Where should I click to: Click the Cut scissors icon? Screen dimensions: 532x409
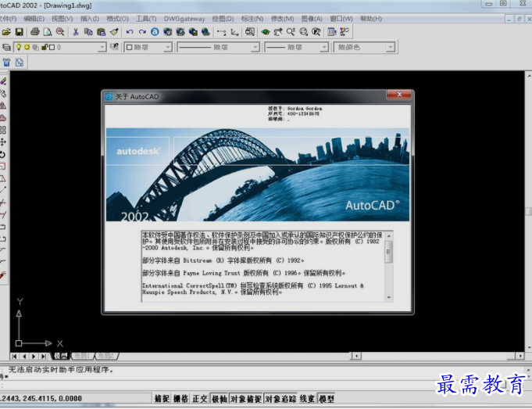[76, 32]
